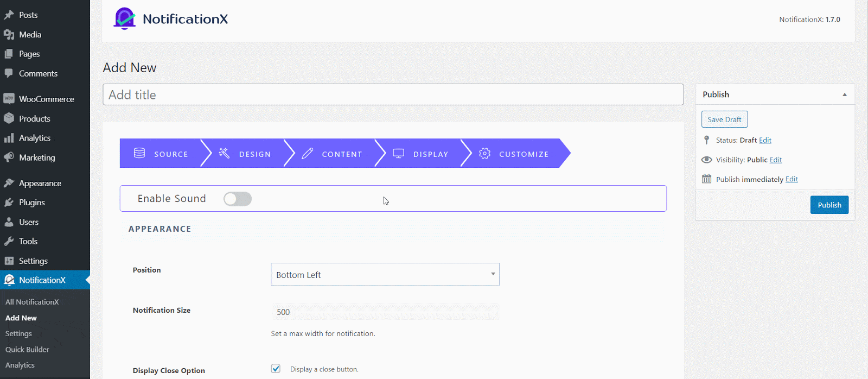Click the Settings sliders icon in sidebar
Screen dimensions: 868x379
tap(9, 261)
